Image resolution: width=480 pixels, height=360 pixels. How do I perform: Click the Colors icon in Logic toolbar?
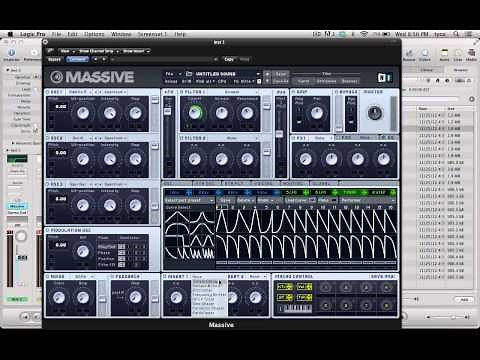(425, 55)
